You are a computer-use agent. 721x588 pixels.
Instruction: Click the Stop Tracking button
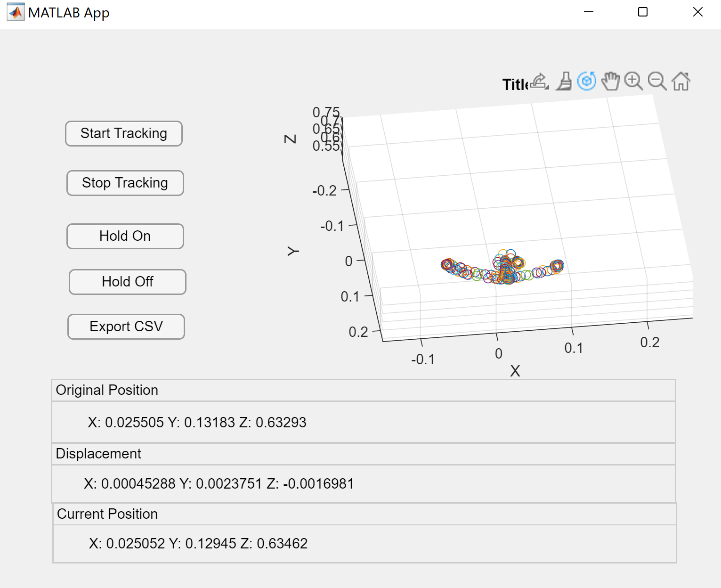(125, 183)
